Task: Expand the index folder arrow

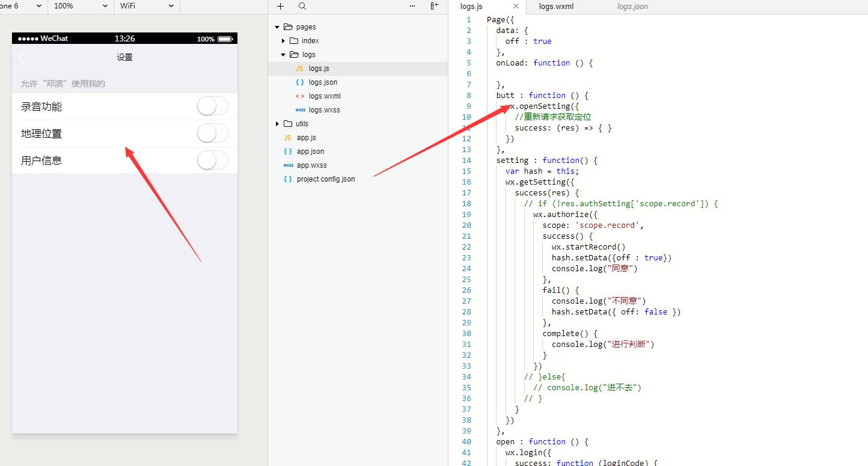Action: [x=283, y=41]
